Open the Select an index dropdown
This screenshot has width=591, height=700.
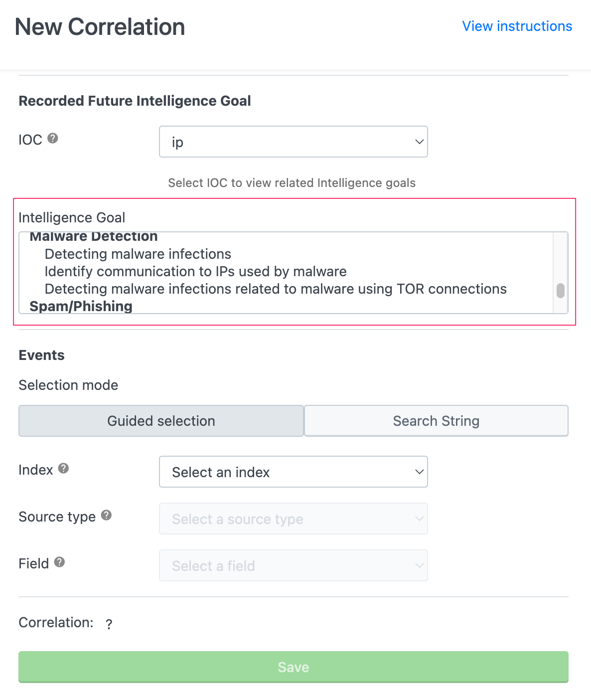click(293, 472)
